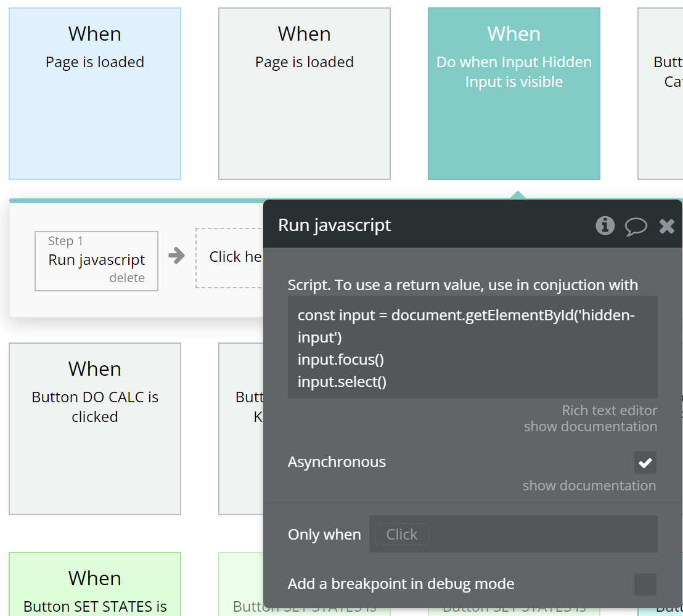Click the arrow after Step 1
This screenshot has width=683, height=616.
pos(177,256)
